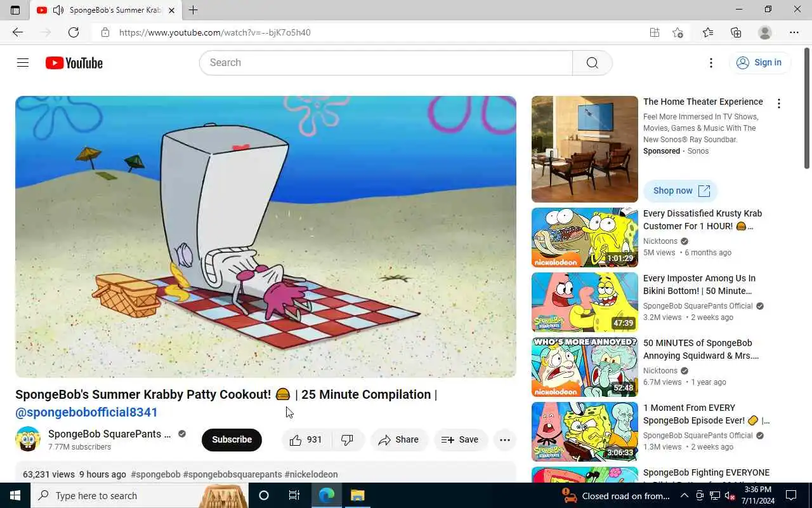The height and width of the screenshot is (508, 812).
Task: Open the Windows Start menu
Action: click(15, 495)
